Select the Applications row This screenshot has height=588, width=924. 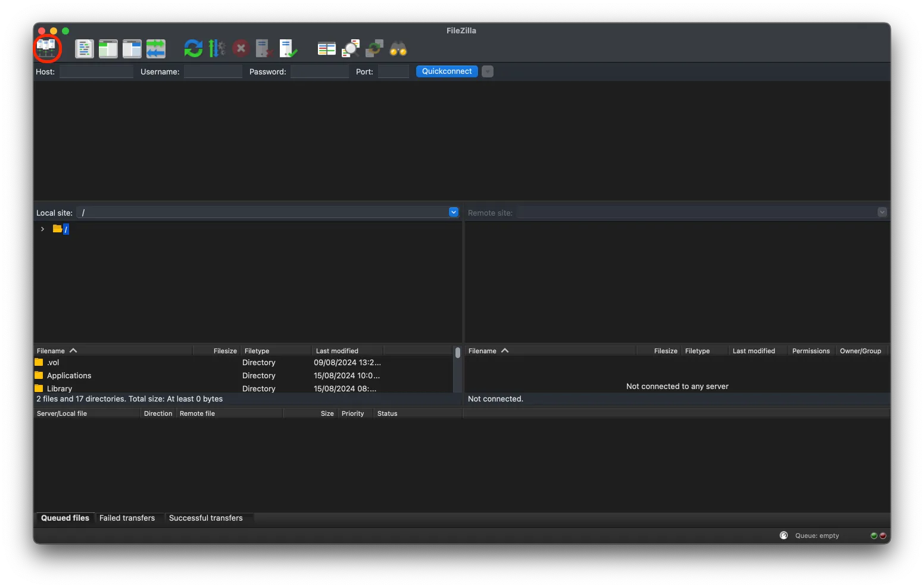click(x=244, y=375)
